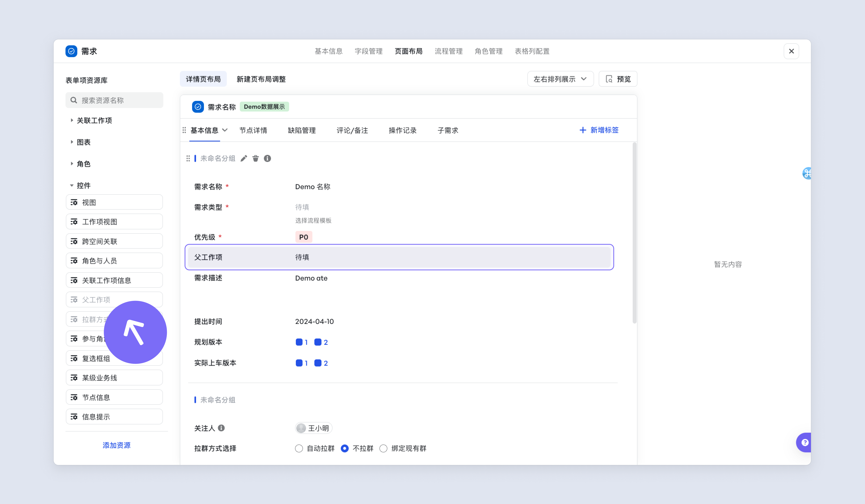
Task: Open the 操作记录 tab
Action: coord(403,130)
